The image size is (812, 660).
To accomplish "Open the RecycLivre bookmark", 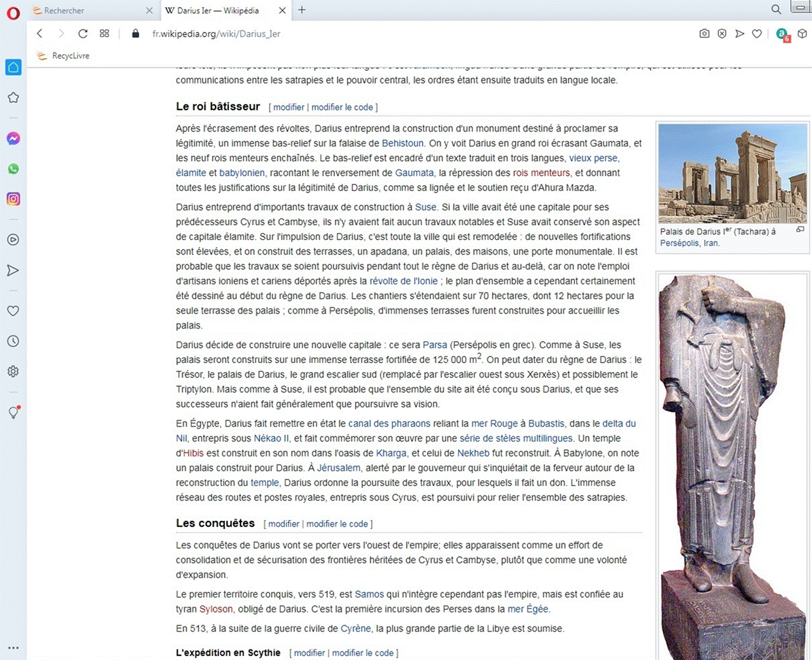I will click(63, 56).
